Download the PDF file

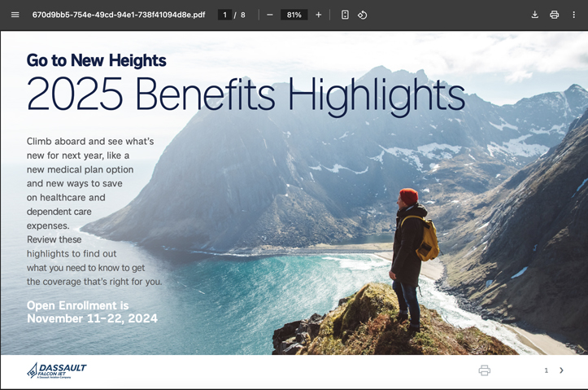(x=535, y=15)
